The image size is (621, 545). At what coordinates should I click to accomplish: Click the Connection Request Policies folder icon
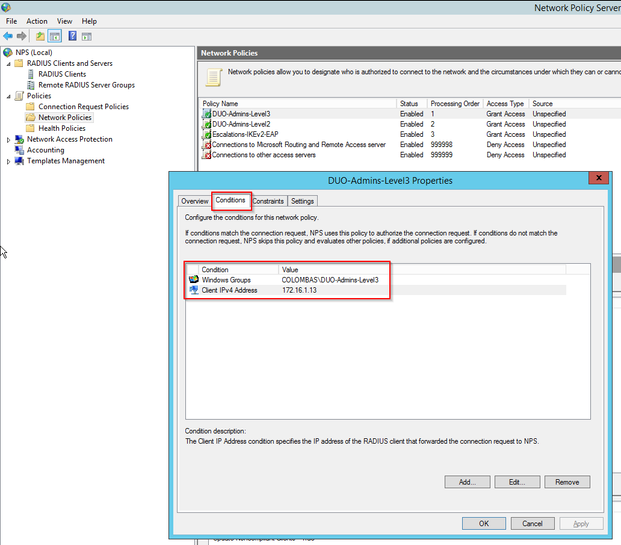(30, 107)
